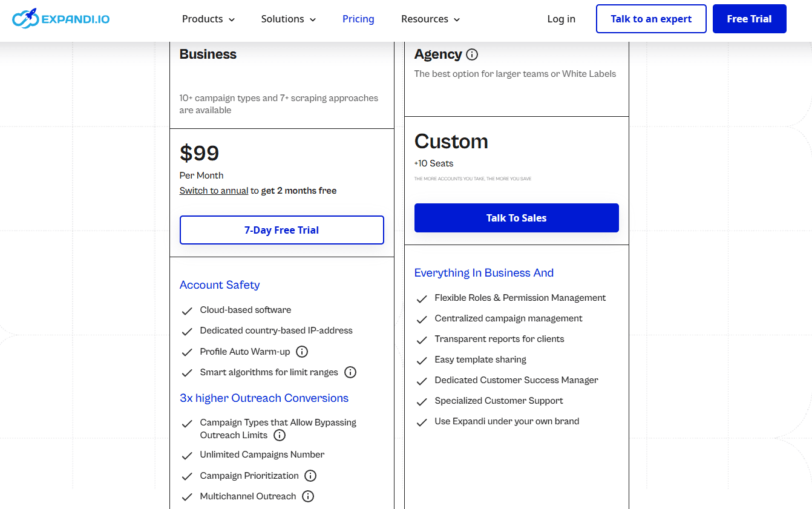
Task: Click the Switch to annual link
Action: coord(214,191)
